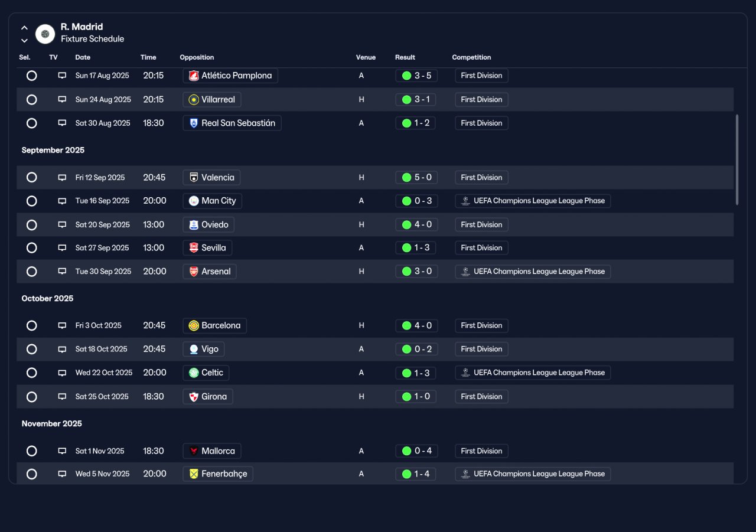This screenshot has width=756, height=532.
Task: Click the Opposition column header
Action: pos(197,57)
